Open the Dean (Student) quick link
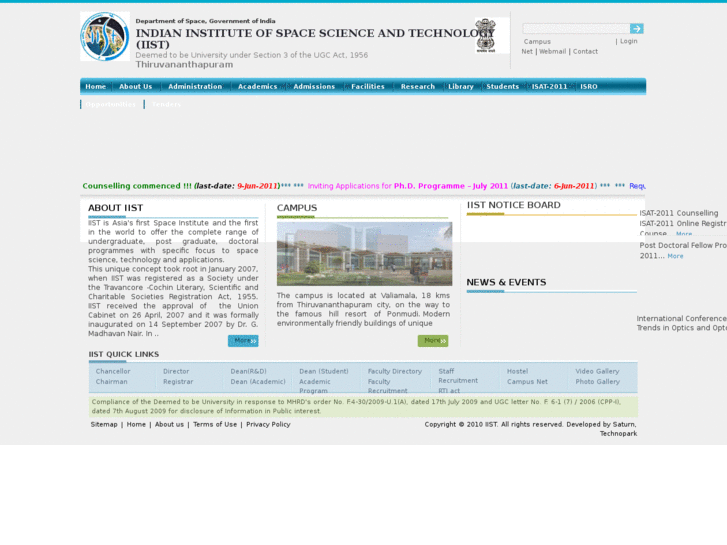727x545 pixels. click(x=324, y=372)
